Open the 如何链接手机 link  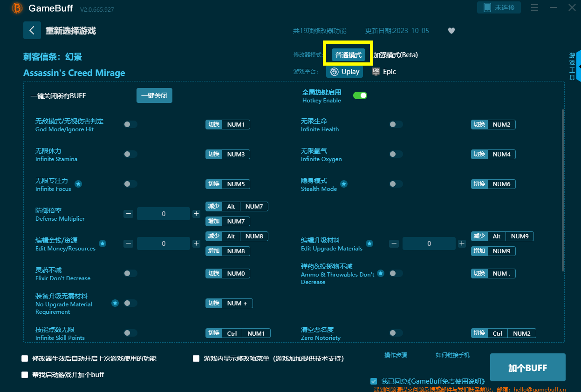click(452, 355)
